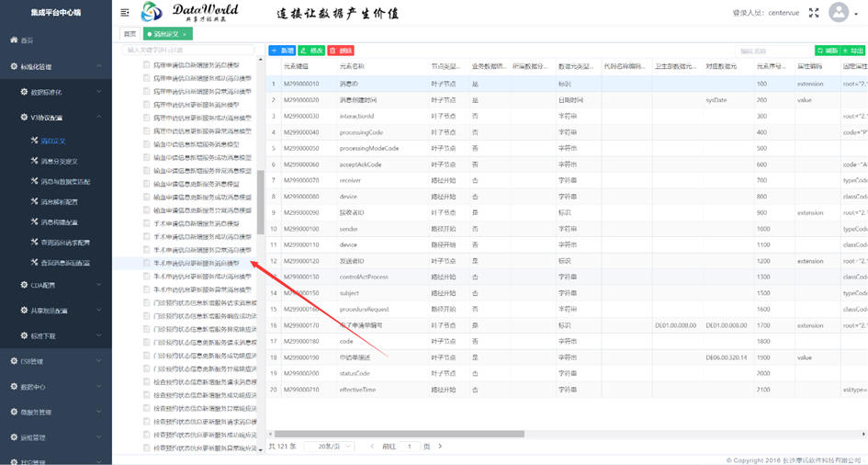This screenshot has width=868, height=465.
Task: Expand the ESB管理 menu chevron
Action: click(x=99, y=361)
